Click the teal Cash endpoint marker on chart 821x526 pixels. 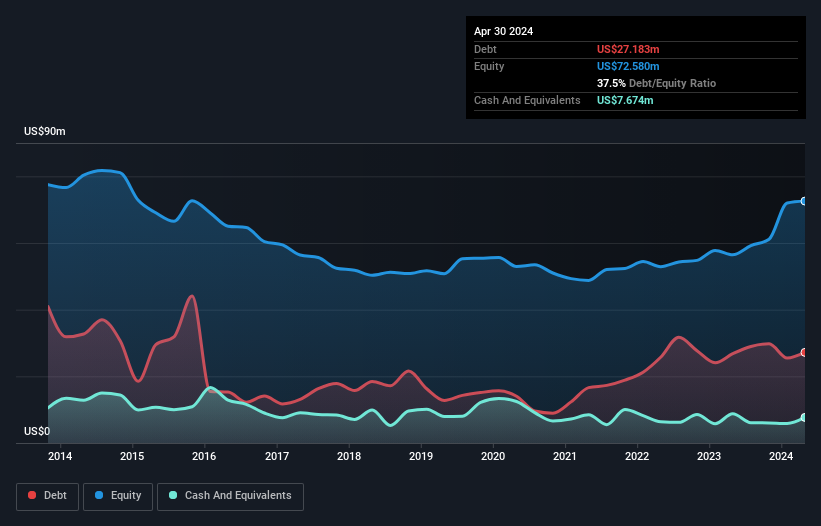pos(804,417)
